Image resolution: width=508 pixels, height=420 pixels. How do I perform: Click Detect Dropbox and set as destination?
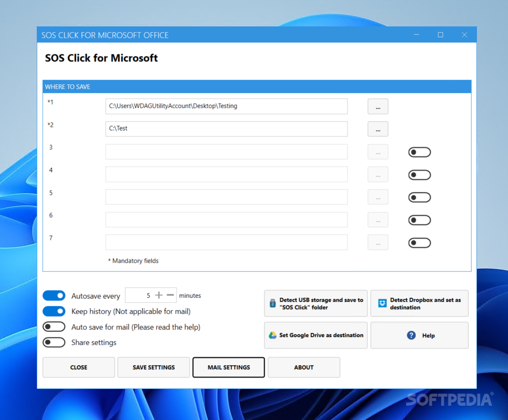[x=419, y=303]
